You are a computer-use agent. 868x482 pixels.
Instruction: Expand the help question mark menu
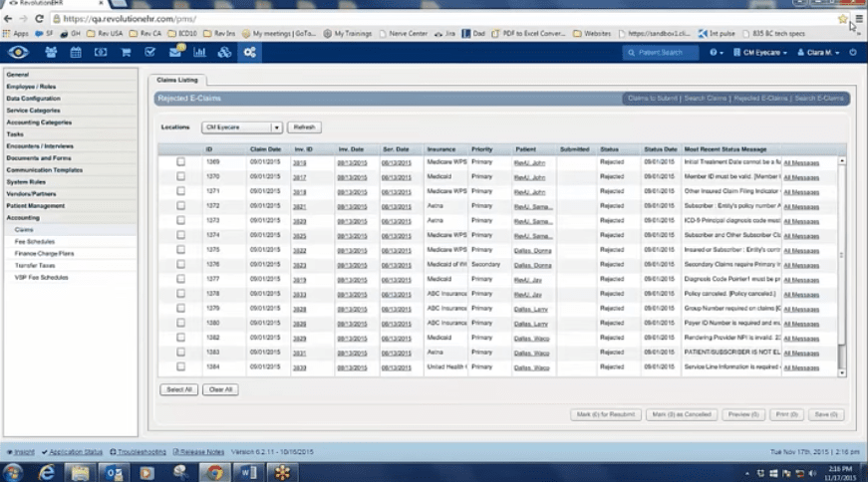pos(718,52)
